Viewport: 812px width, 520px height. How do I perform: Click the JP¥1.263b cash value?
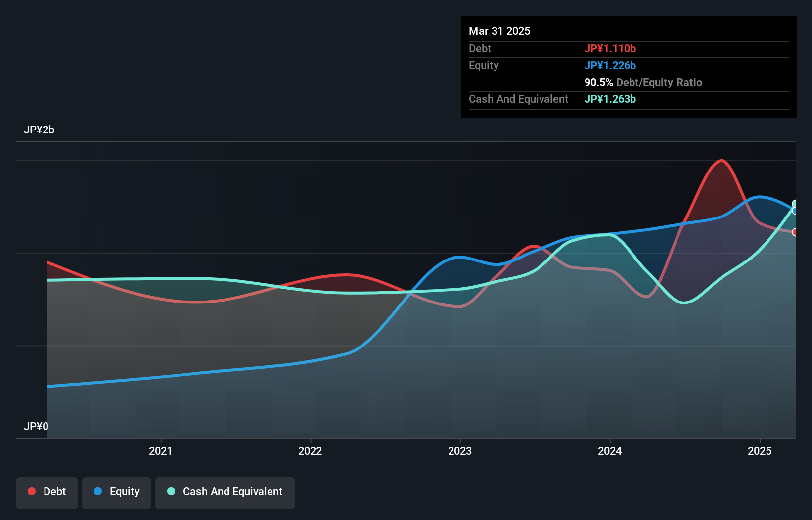click(x=610, y=99)
